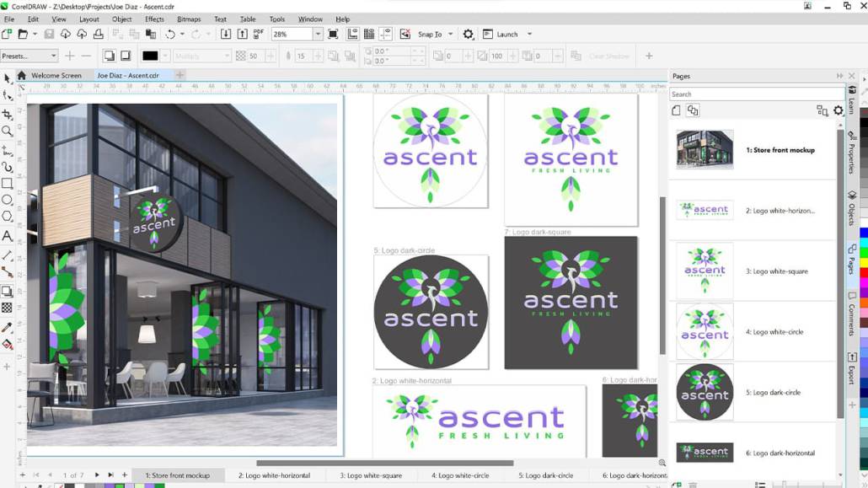Open the options gear on the standard toolbar
The width and height of the screenshot is (868, 488).
click(x=468, y=34)
